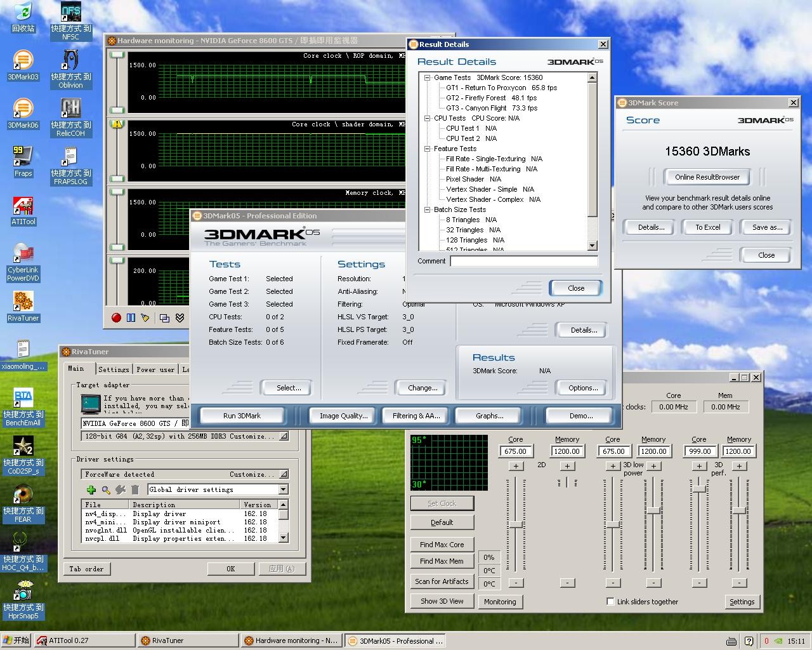
Task: Collapse the Feature Tests tree node
Action: (428, 149)
